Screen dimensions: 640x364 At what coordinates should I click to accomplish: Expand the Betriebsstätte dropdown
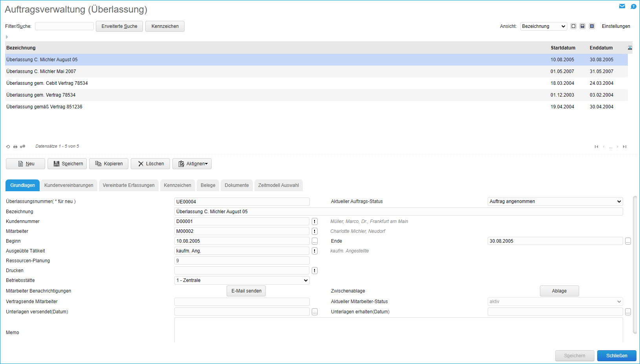242,280
